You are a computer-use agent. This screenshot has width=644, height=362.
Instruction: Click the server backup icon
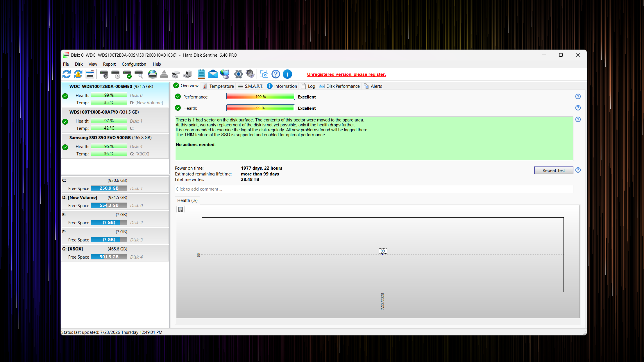[187, 74]
